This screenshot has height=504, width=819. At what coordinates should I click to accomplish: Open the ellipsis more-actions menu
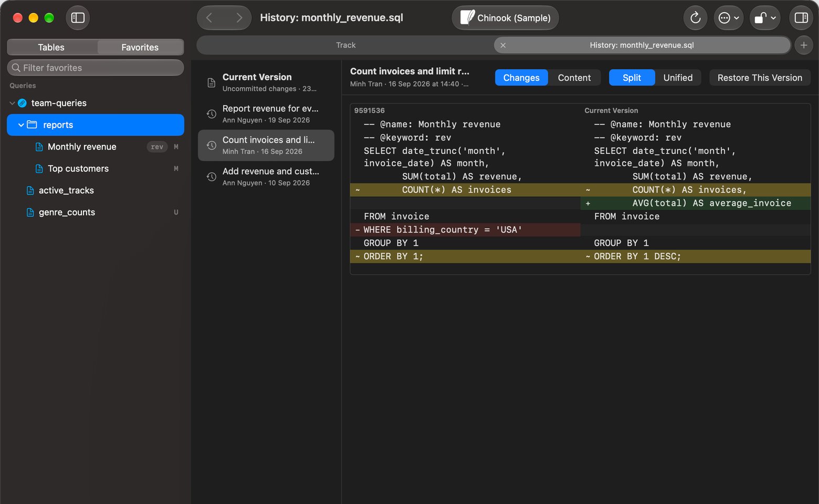point(728,18)
